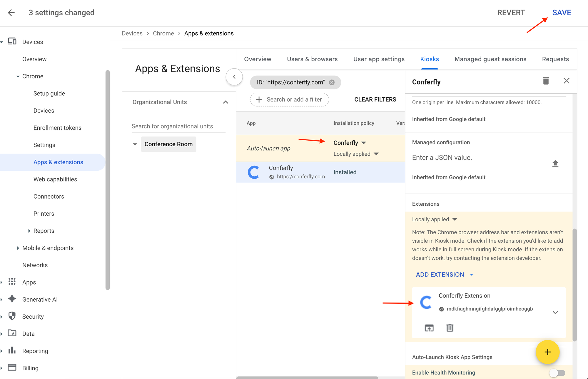Click the yellow plus add button

coord(547,352)
